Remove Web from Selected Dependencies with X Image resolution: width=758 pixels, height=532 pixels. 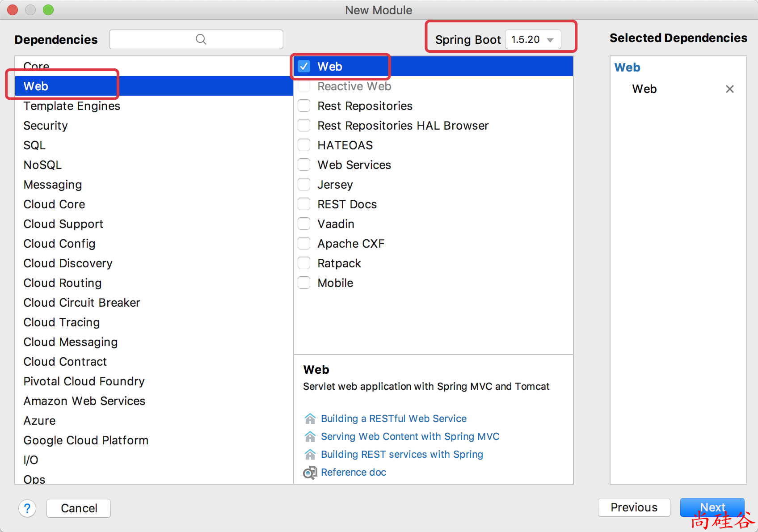click(730, 89)
